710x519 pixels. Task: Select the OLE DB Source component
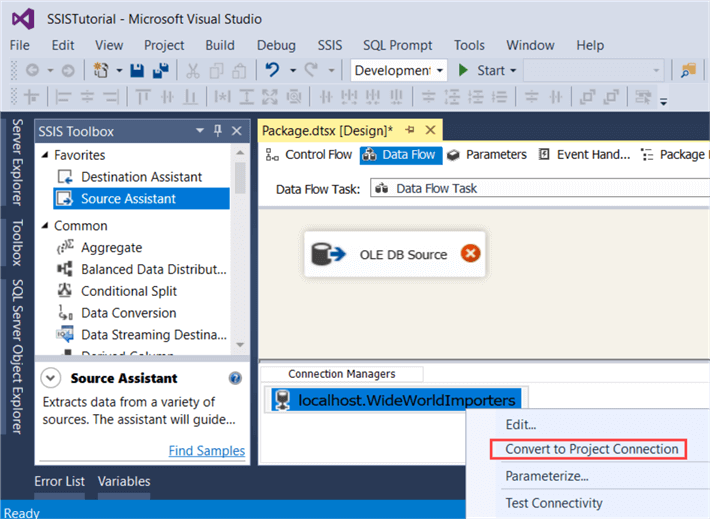coord(394,254)
